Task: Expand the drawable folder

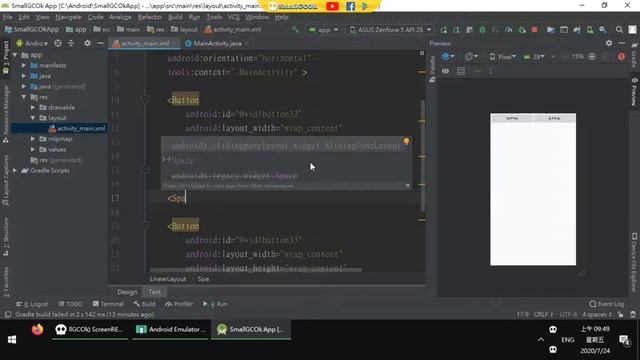Action: (x=33, y=107)
